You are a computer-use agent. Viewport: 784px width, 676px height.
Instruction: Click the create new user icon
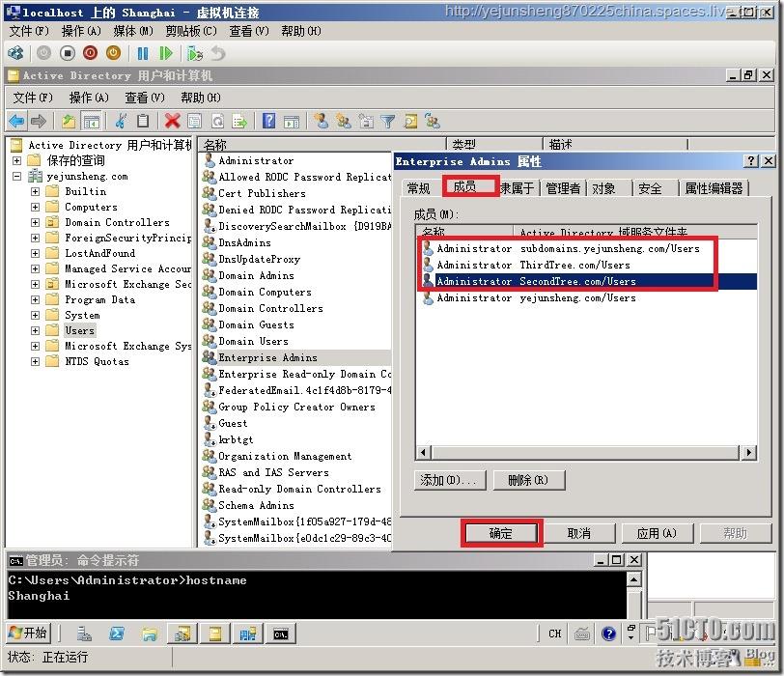click(x=321, y=121)
